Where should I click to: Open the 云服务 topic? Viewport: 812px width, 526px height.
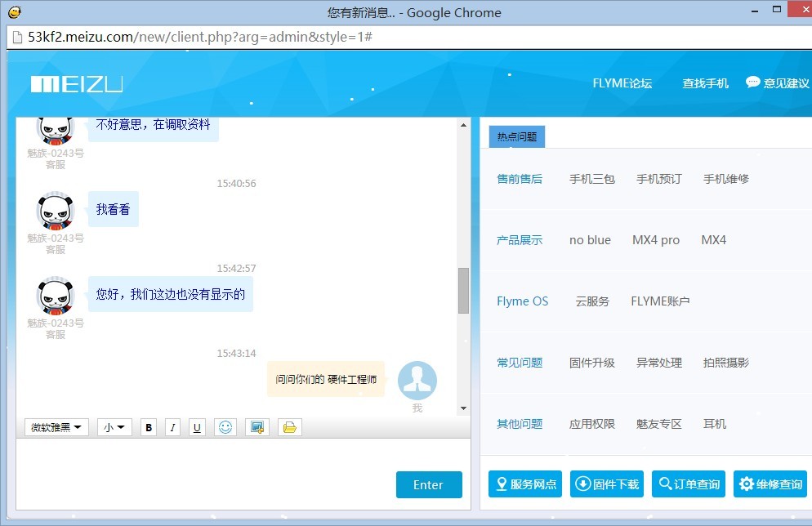[592, 301]
